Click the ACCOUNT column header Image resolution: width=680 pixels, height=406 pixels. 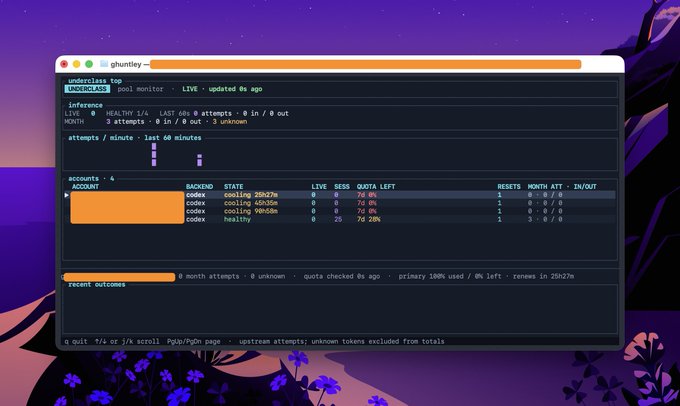click(x=85, y=187)
